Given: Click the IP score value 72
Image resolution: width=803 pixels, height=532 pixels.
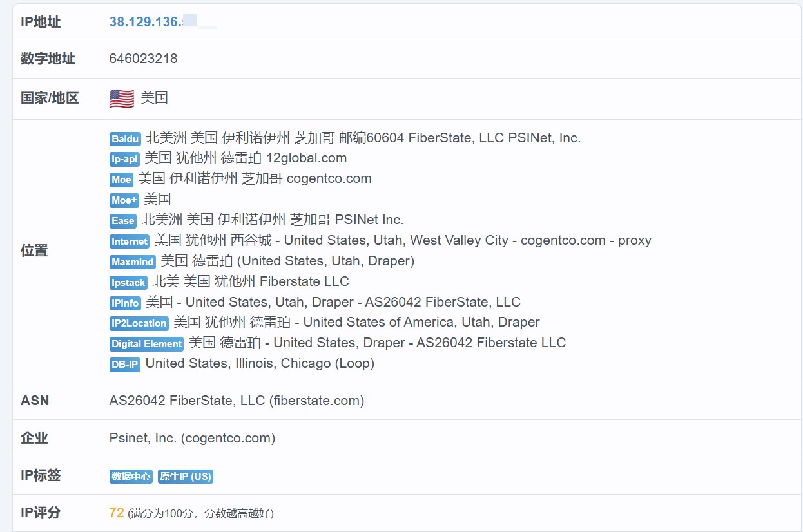Looking at the screenshot, I should tap(117, 513).
